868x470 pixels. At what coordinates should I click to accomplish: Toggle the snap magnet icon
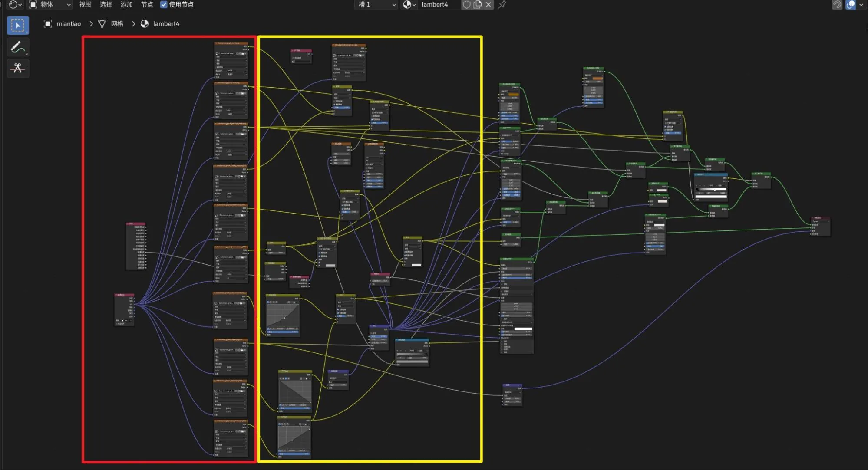coord(837,5)
